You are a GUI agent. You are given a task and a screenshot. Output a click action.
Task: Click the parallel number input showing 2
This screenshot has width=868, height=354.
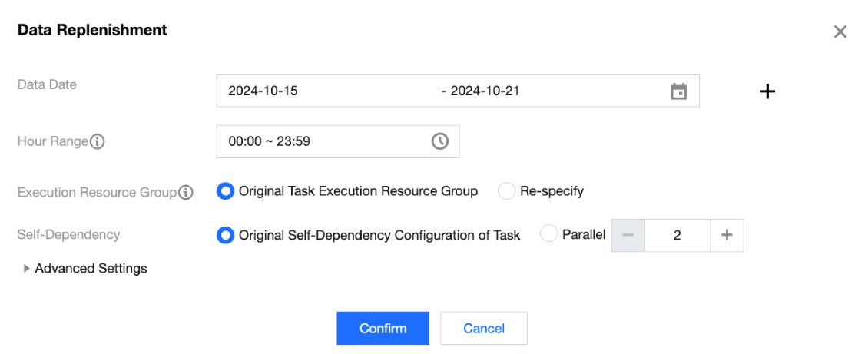pos(677,236)
